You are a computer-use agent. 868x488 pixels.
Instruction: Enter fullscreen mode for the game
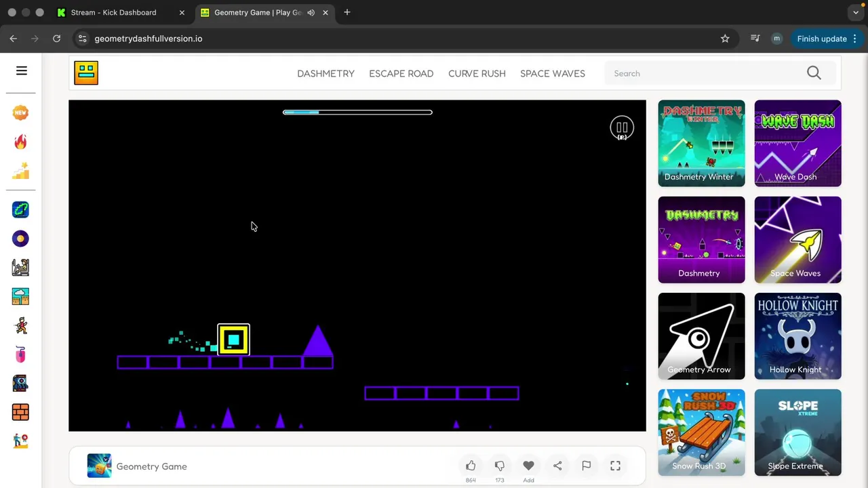click(615, 466)
